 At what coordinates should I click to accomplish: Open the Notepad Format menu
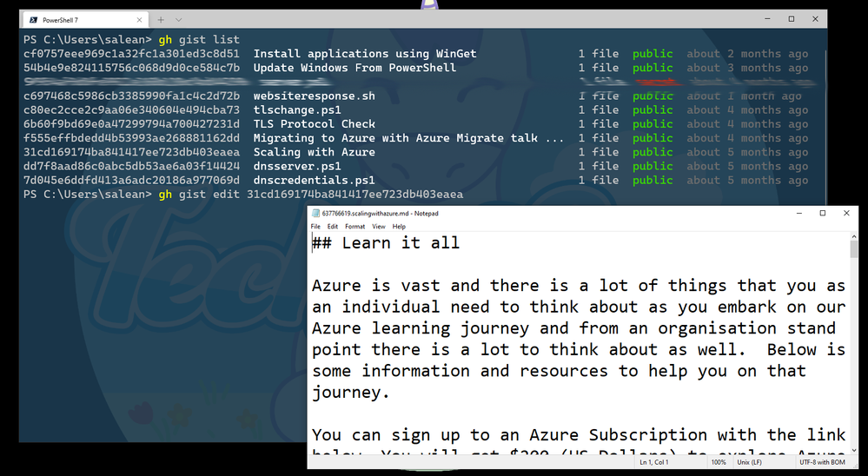354,227
